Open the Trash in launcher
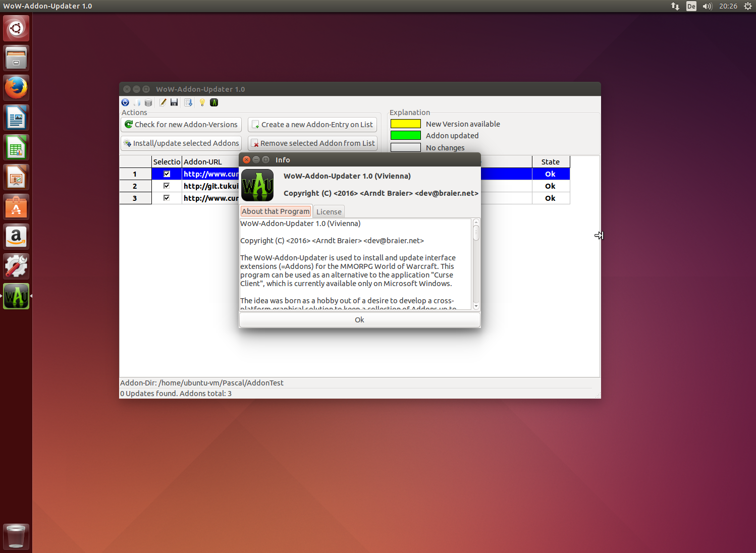 16,536
